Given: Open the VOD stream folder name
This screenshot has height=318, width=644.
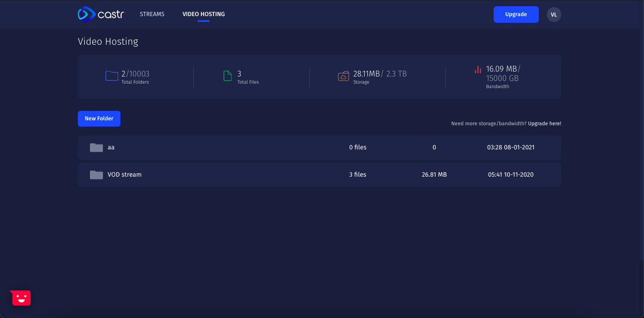Looking at the screenshot, I should click(124, 175).
